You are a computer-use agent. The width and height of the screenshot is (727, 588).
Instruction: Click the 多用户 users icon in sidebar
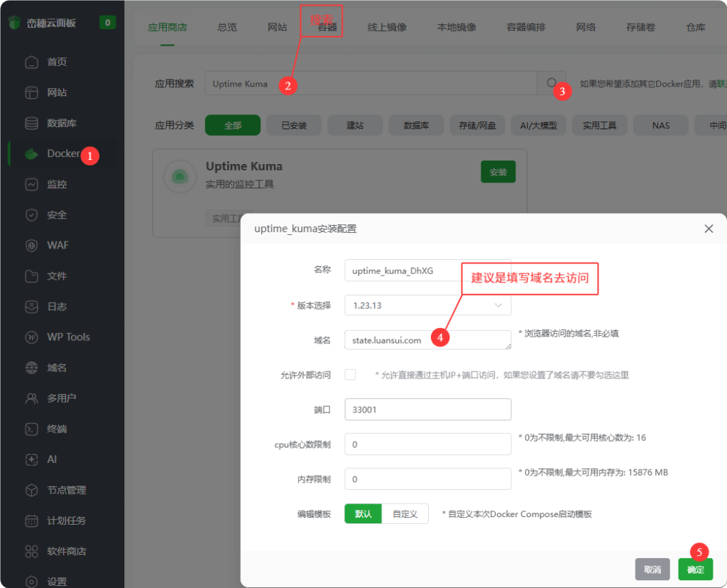pyautogui.click(x=31, y=398)
